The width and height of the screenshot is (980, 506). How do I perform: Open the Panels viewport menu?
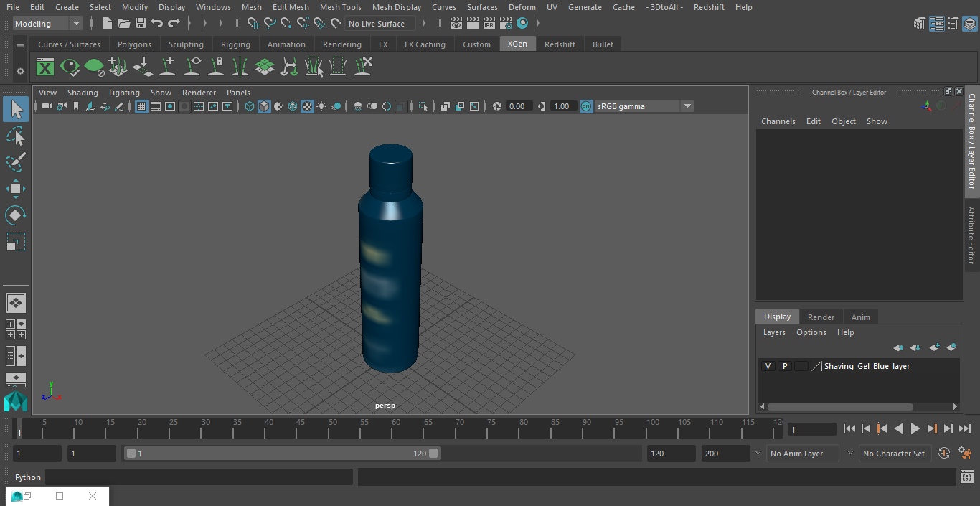(238, 93)
